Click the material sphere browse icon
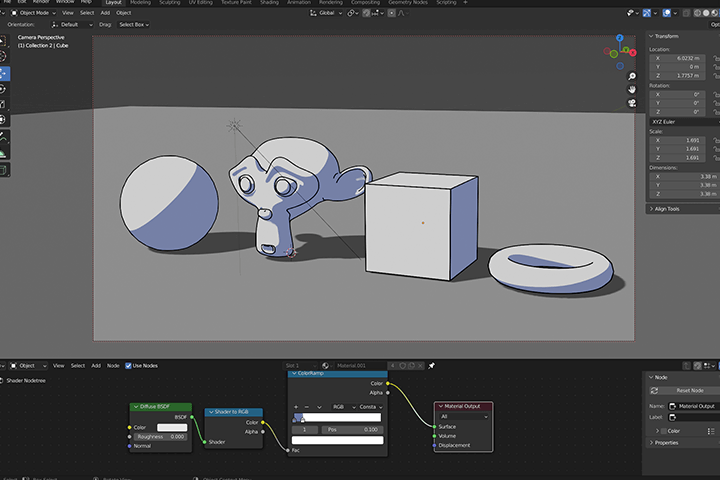The height and width of the screenshot is (480, 720). coord(326,366)
